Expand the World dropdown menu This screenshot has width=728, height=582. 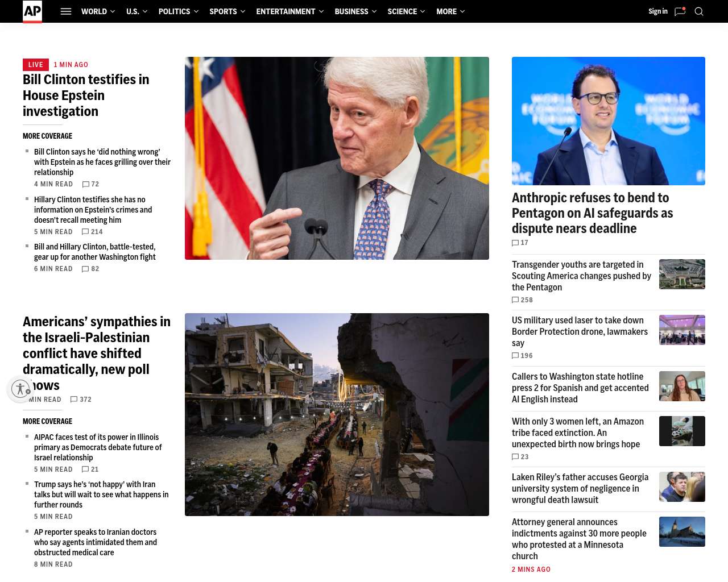[98, 11]
